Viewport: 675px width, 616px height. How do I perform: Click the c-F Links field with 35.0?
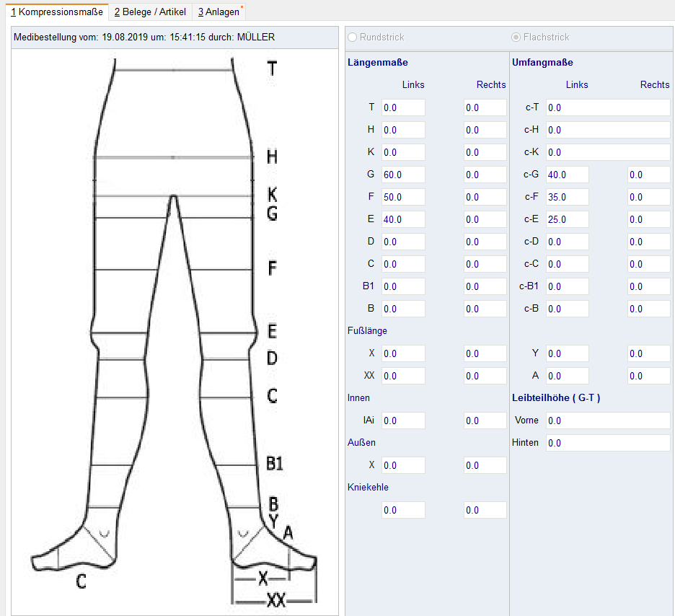coord(567,197)
